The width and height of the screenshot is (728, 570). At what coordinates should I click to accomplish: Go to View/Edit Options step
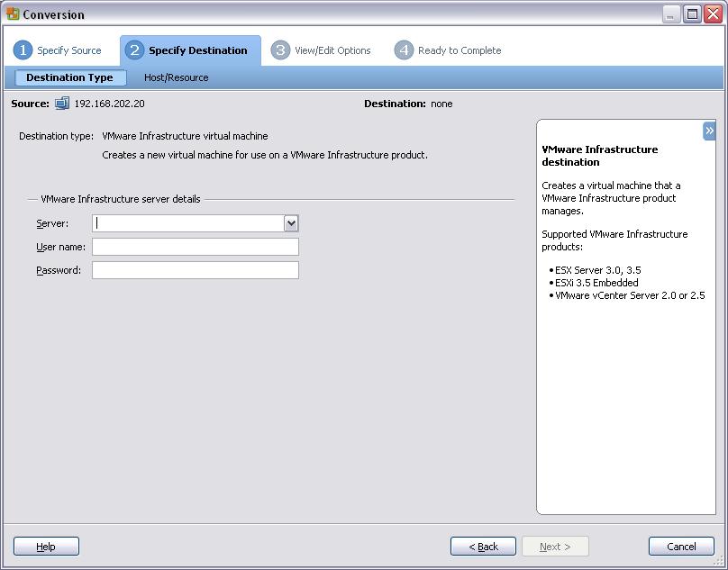[323, 50]
